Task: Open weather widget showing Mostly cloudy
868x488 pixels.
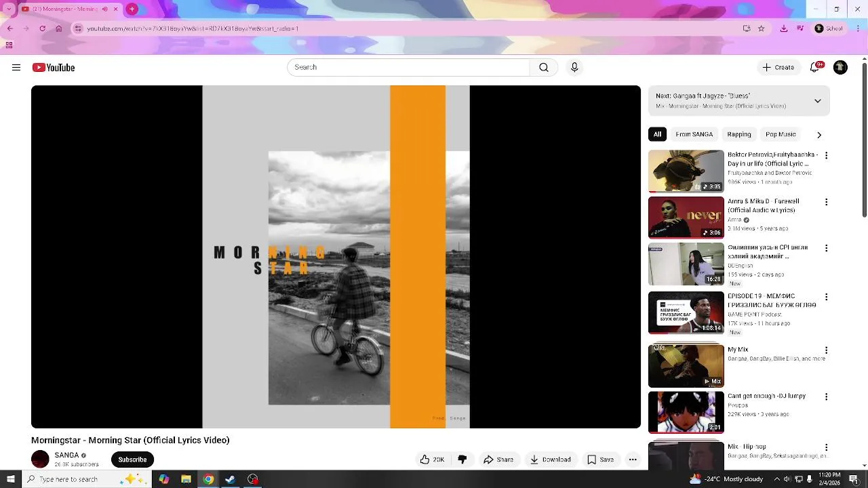Action: tap(726, 479)
